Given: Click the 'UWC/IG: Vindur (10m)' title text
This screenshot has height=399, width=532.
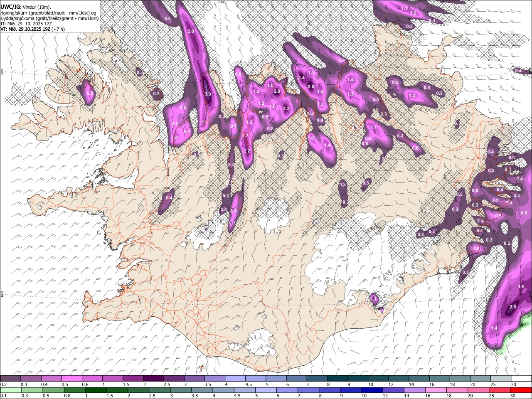Looking at the screenshot, I should 25,7.
